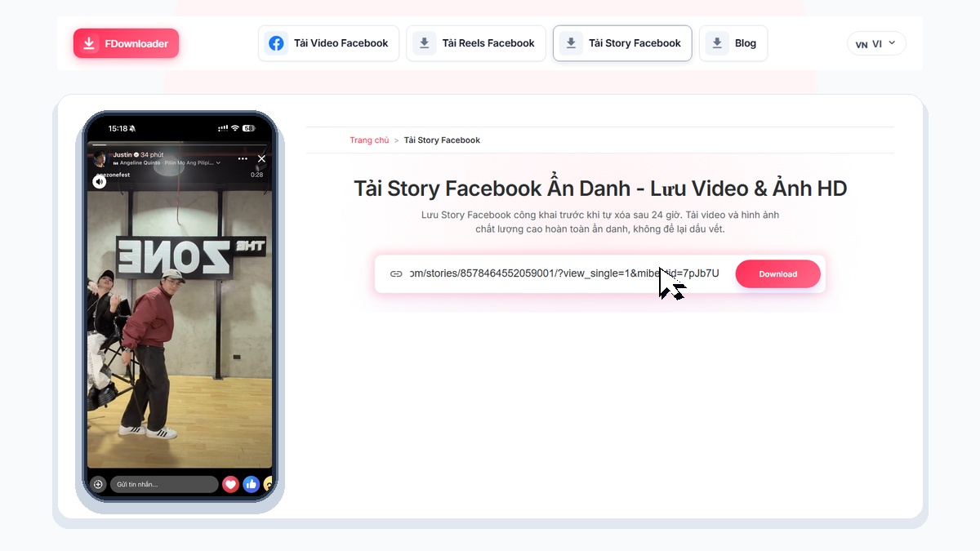Close the story with the X icon
The image size is (980, 551).
(x=261, y=158)
